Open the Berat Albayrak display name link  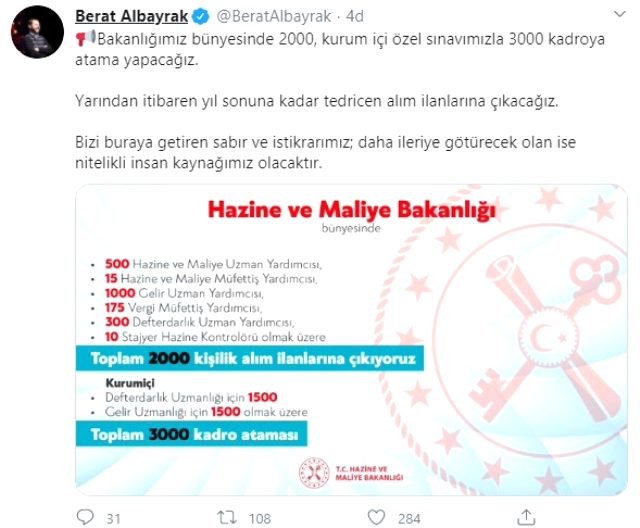131,16
